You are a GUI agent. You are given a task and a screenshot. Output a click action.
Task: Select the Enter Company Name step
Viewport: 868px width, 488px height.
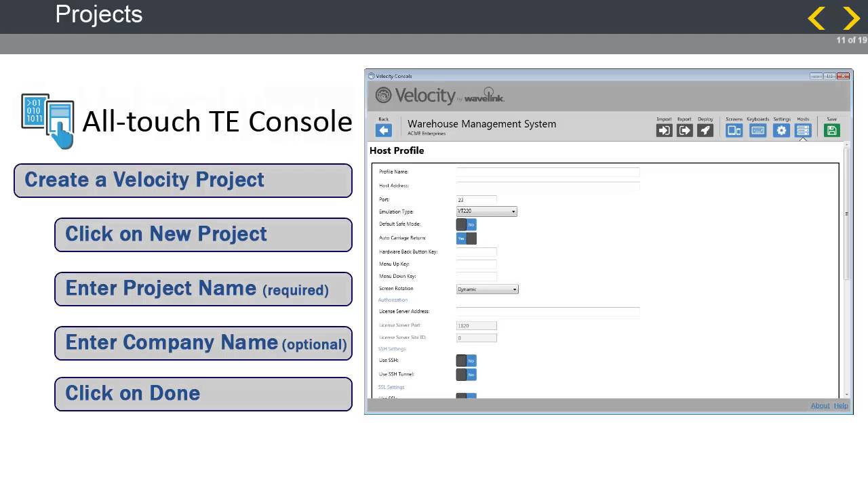coord(203,343)
